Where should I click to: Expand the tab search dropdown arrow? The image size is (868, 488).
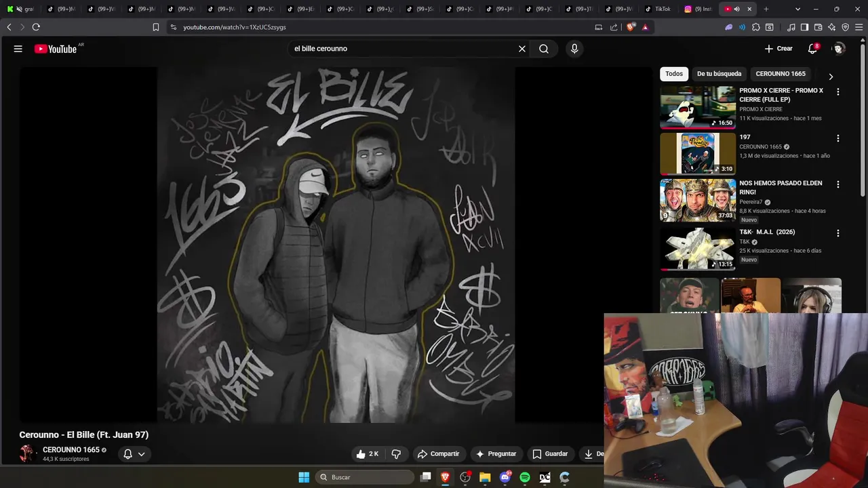point(797,9)
